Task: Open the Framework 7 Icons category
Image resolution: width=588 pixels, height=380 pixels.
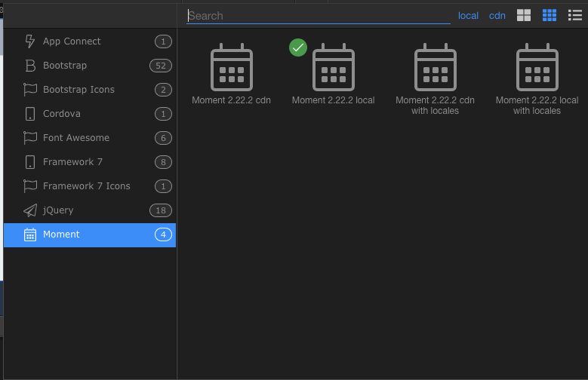Action: 90,186
